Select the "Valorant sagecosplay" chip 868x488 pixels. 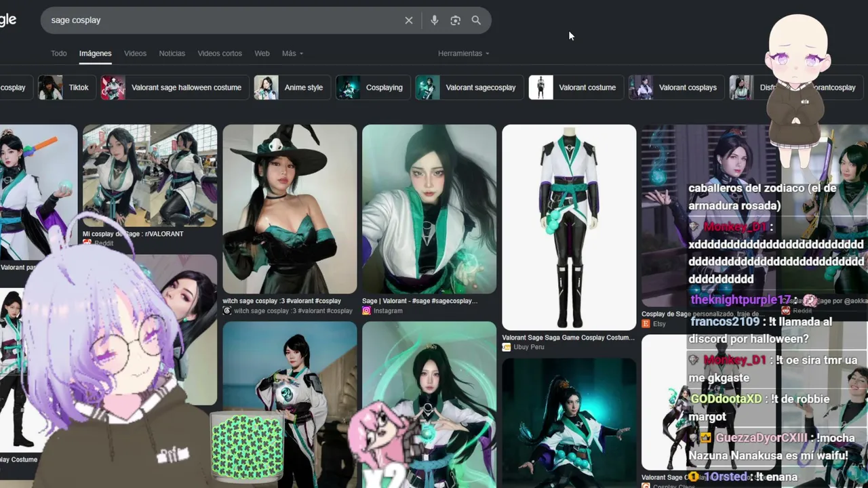(x=469, y=87)
